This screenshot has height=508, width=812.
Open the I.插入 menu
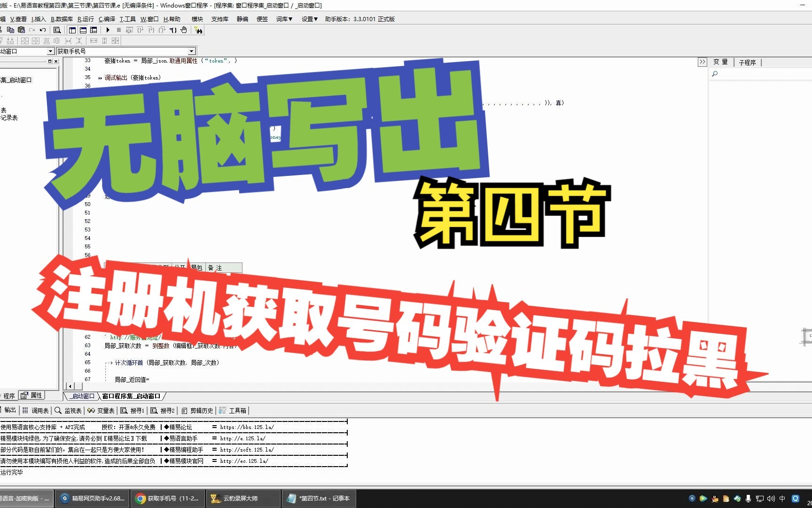[39, 19]
